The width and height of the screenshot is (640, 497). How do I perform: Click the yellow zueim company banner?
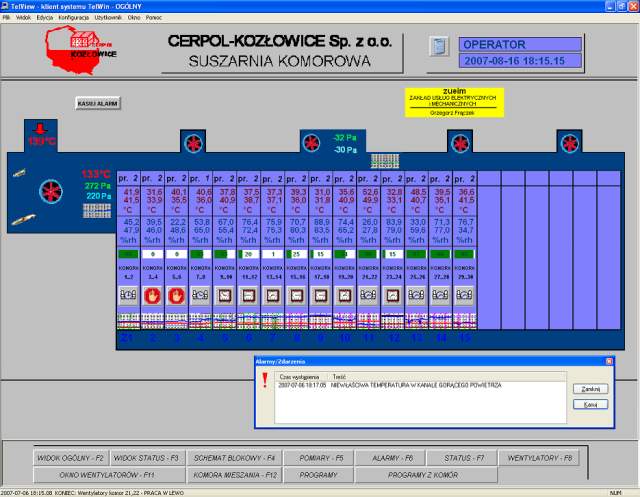tap(454, 102)
